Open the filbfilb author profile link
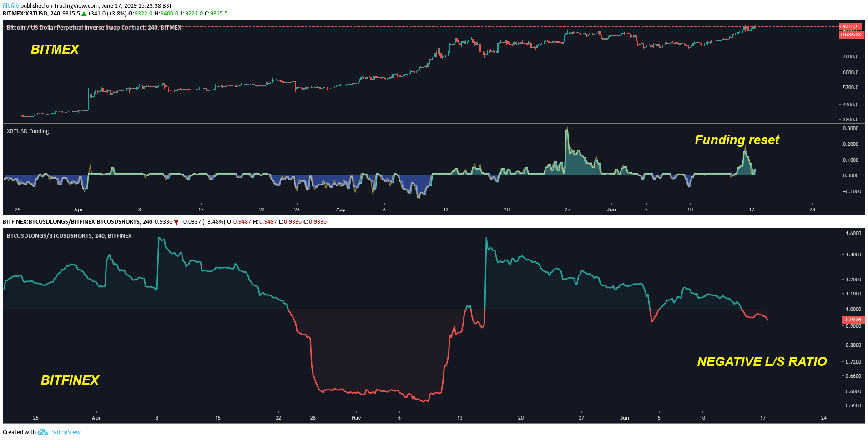The height and width of the screenshot is (440, 868). 11,5
